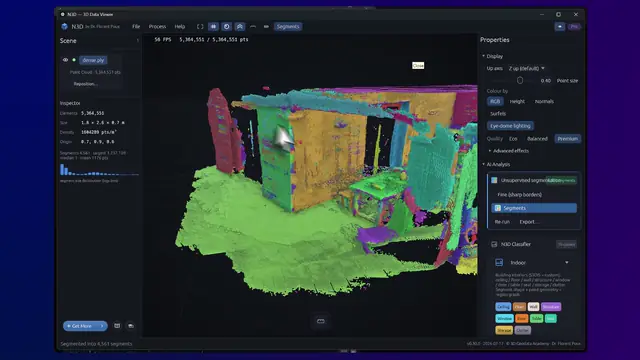The height and width of the screenshot is (360, 640).
Task: Click the panel icon right of Get More
Action: 117,326
